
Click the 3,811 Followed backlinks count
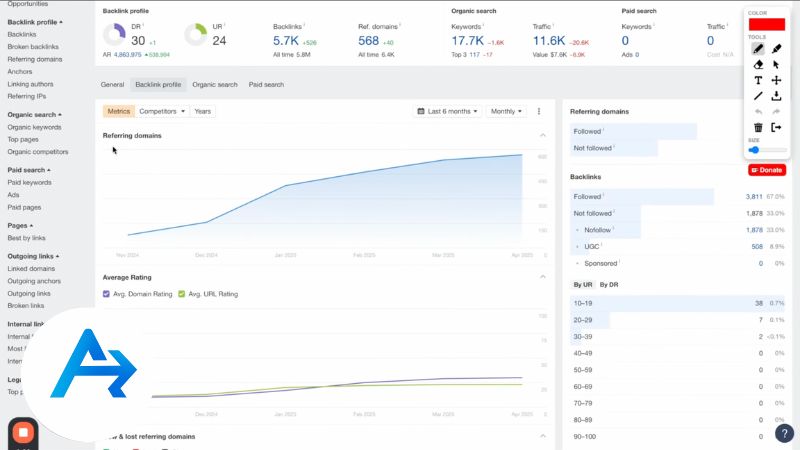(x=754, y=196)
